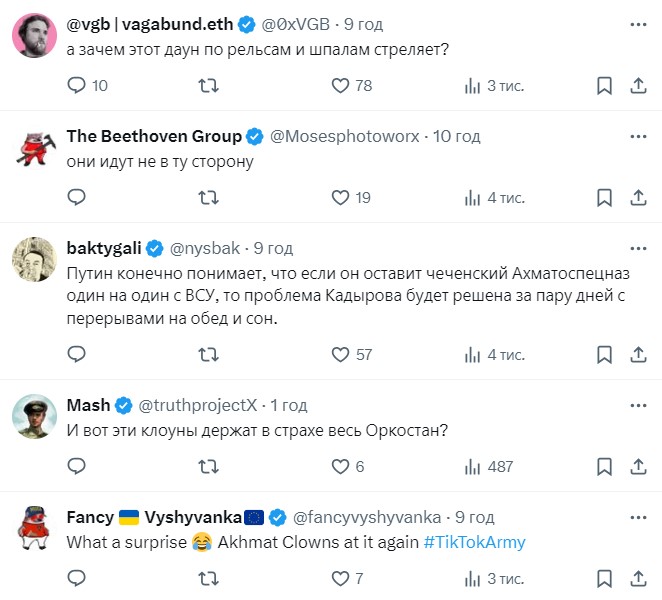
Task: Open more options menu on baktygali tweet
Action: 639,247
